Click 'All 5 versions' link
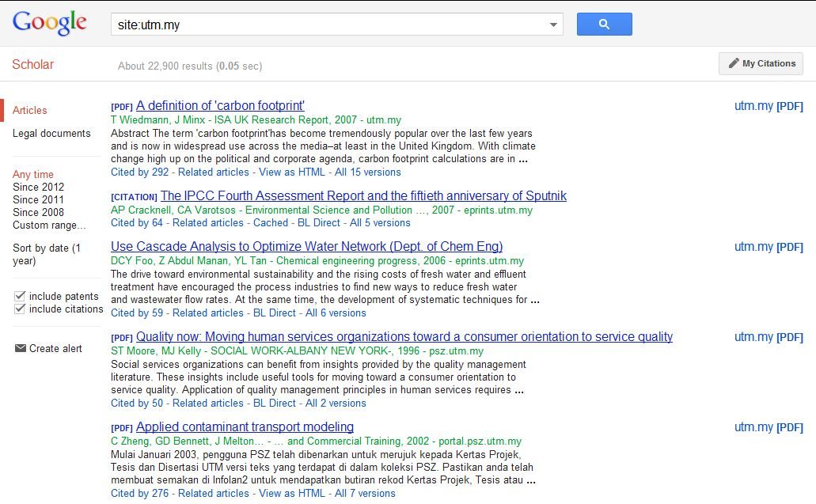The height and width of the screenshot is (504, 816). click(x=380, y=222)
